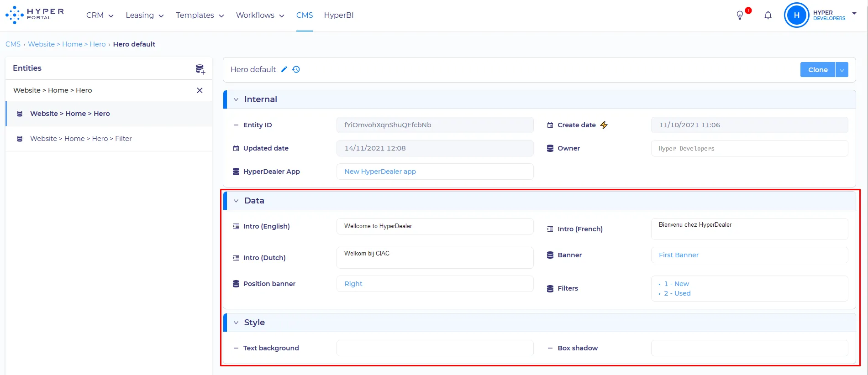The width and height of the screenshot is (868, 375).
Task: Open the dropdown arrow next to Clone
Action: 842,70
